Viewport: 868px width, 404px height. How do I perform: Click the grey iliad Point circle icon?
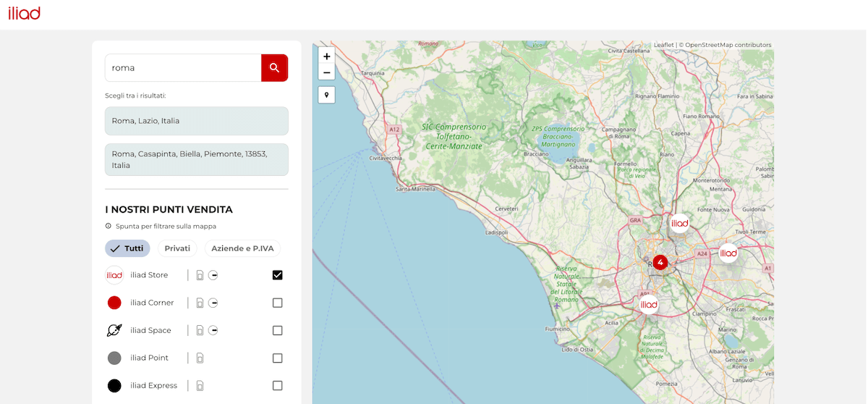point(114,358)
